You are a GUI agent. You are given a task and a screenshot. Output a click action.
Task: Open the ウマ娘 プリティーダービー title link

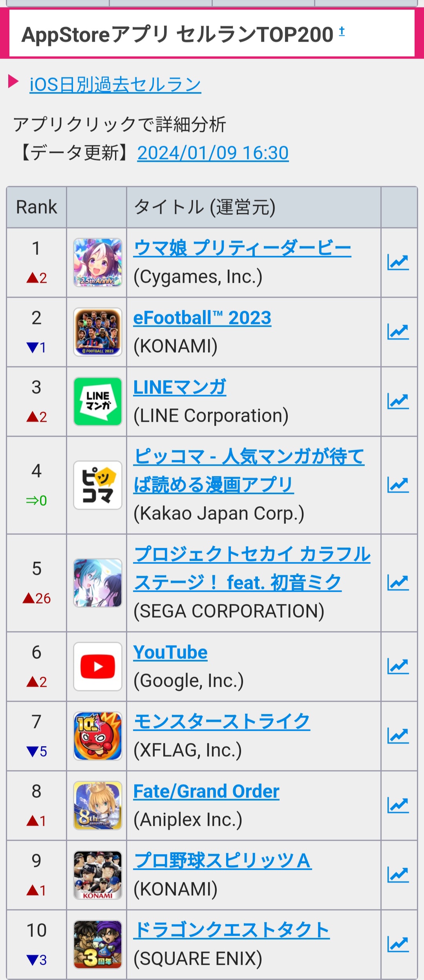click(x=242, y=248)
